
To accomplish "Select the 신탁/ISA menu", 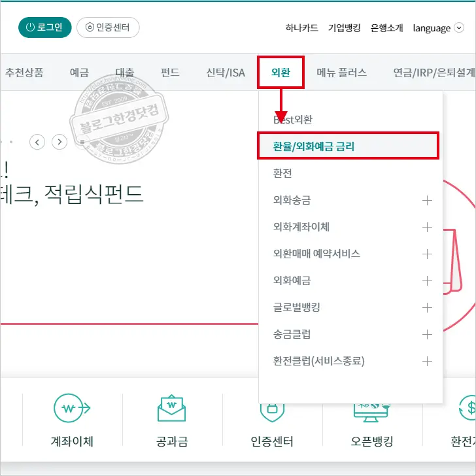I will pos(226,73).
